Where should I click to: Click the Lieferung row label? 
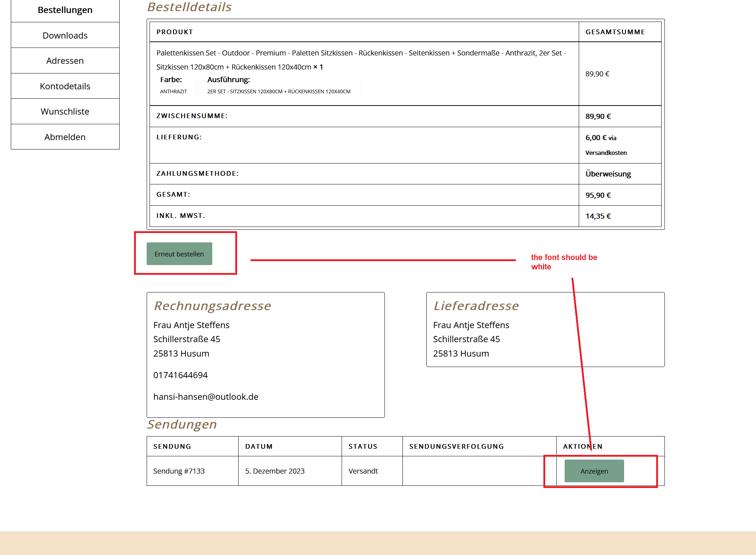(179, 137)
